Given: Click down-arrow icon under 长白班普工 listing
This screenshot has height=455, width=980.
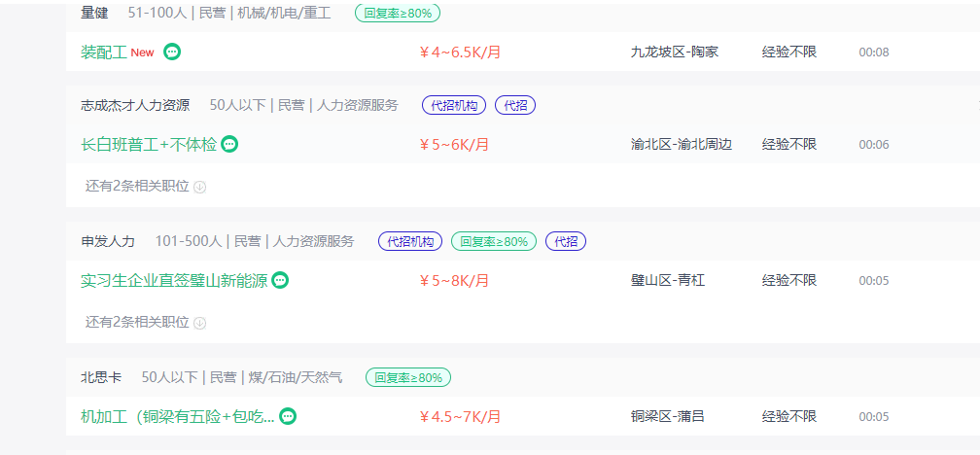Looking at the screenshot, I should pos(200,187).
